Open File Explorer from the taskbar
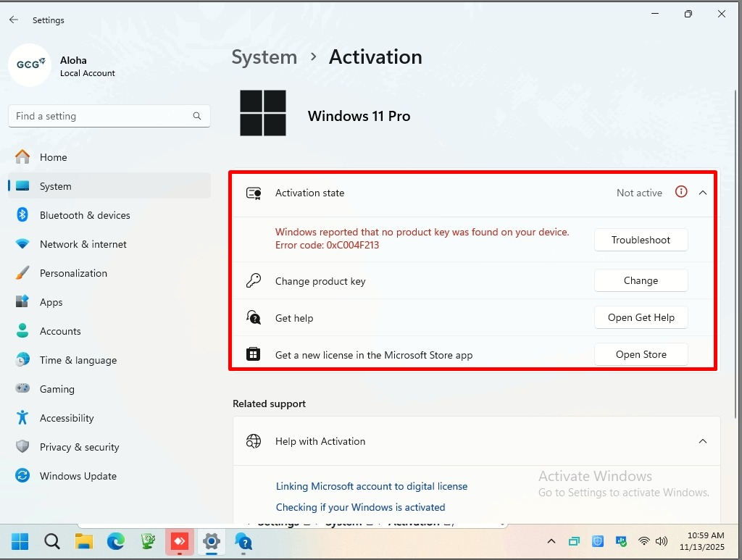The height and width of the screenshot is (560, 742). tap(84, 542)
